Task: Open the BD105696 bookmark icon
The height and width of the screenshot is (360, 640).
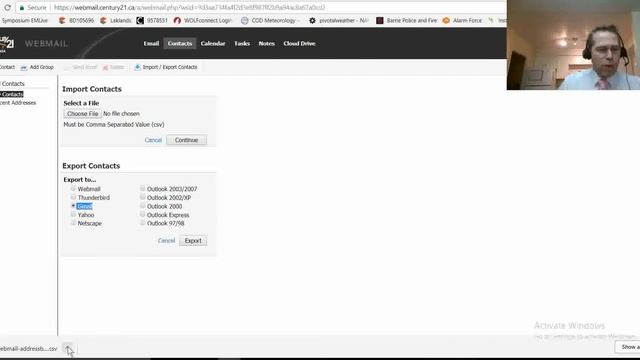Action: 62,20
